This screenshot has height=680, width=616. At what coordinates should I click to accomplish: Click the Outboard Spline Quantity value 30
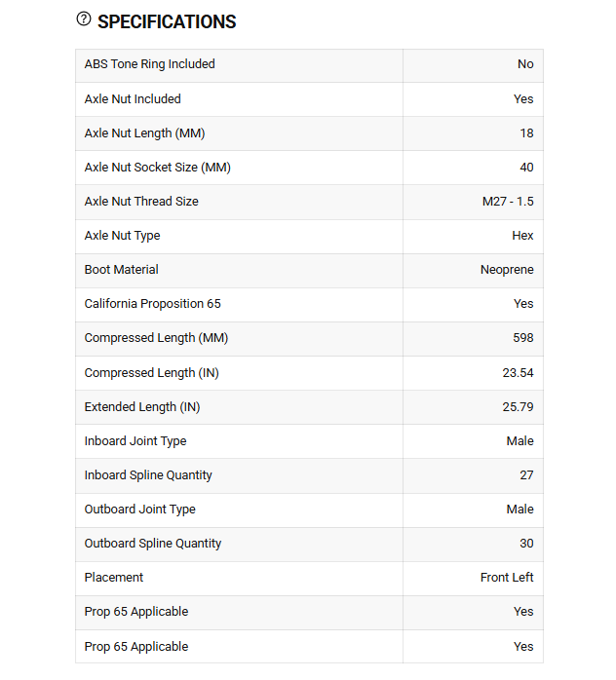(x=526, y=544)
